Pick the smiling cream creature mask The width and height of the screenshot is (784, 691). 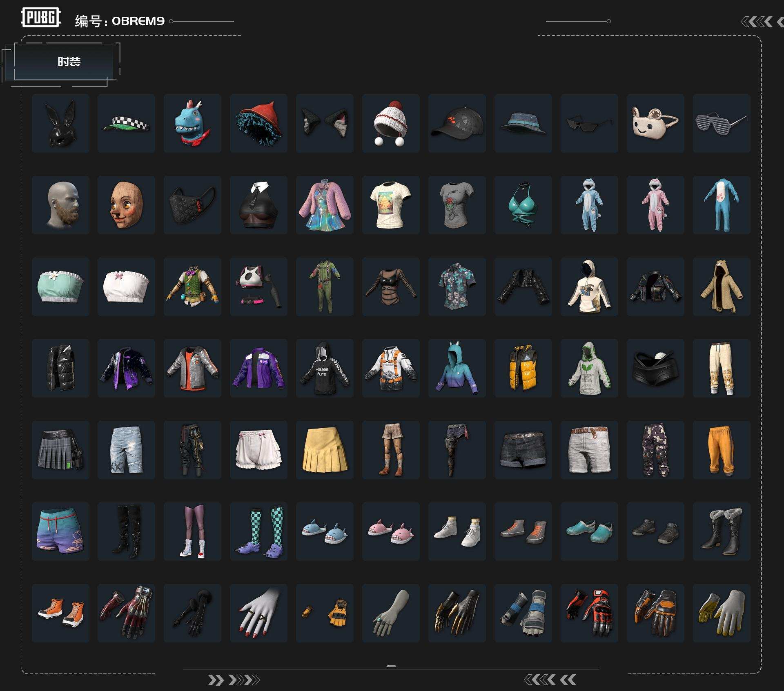point(655,123)
